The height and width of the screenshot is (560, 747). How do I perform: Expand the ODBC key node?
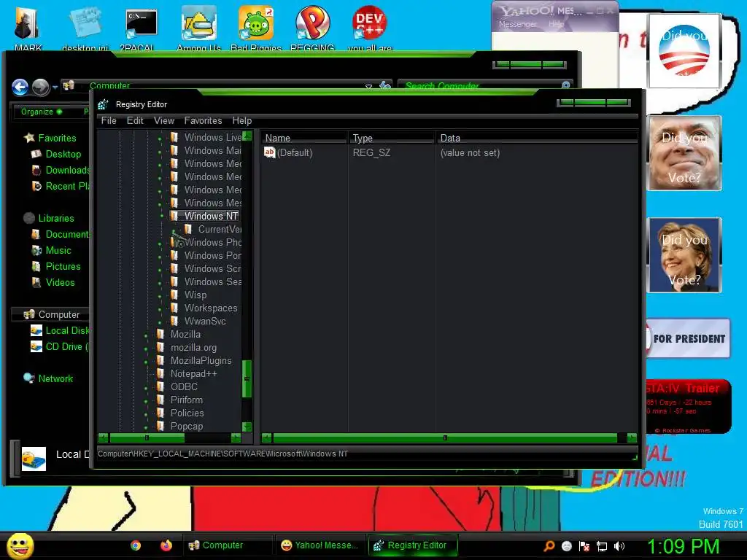[146, 388]
